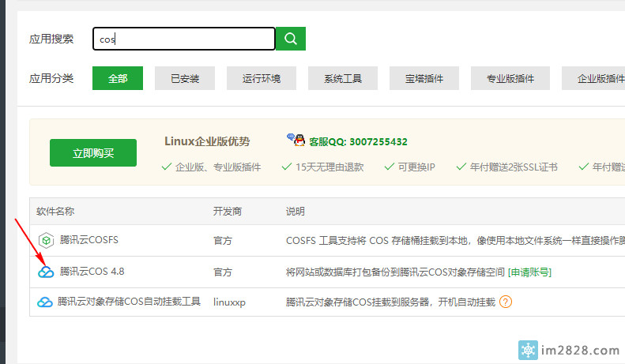The height and width of the screenshot is (364, 625).
Task: Click 官方 developer in the COSFS row
Action: [x=223, y=241]
